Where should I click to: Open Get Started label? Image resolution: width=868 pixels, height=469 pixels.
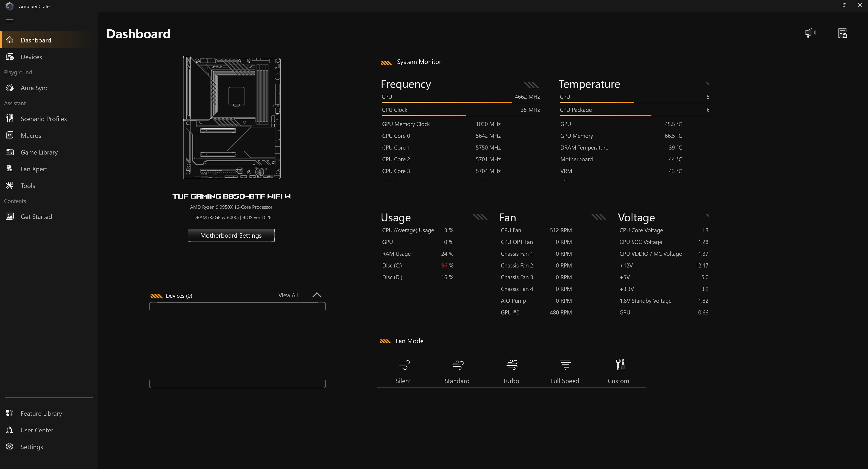click(36, 216)
